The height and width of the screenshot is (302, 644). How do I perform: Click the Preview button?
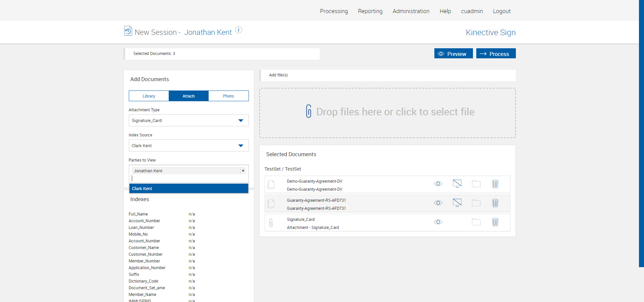453,54
